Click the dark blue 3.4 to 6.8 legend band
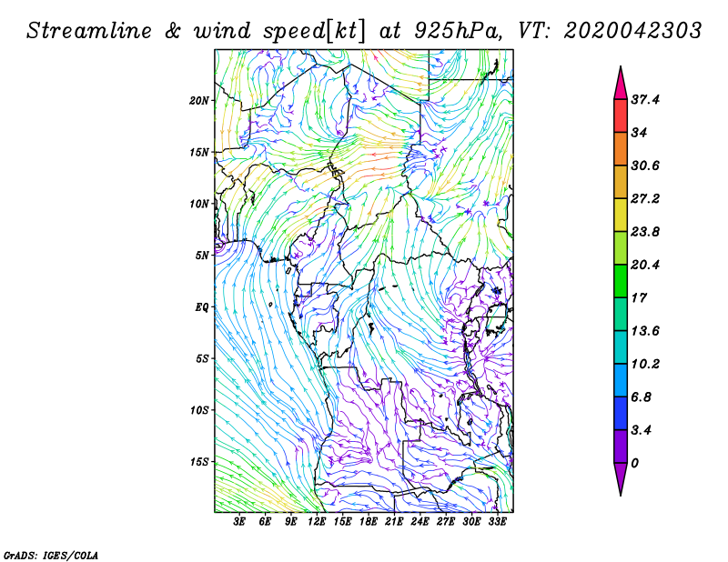Image resolution: width=728 pixels, height=562 pixels. (621, 413)
